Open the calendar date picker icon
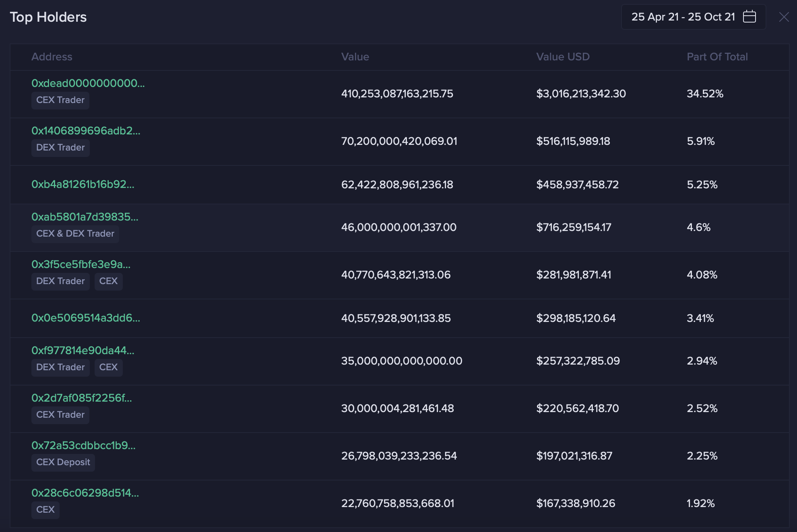Viewport: 797px width, 532px height. coord(749,16)
